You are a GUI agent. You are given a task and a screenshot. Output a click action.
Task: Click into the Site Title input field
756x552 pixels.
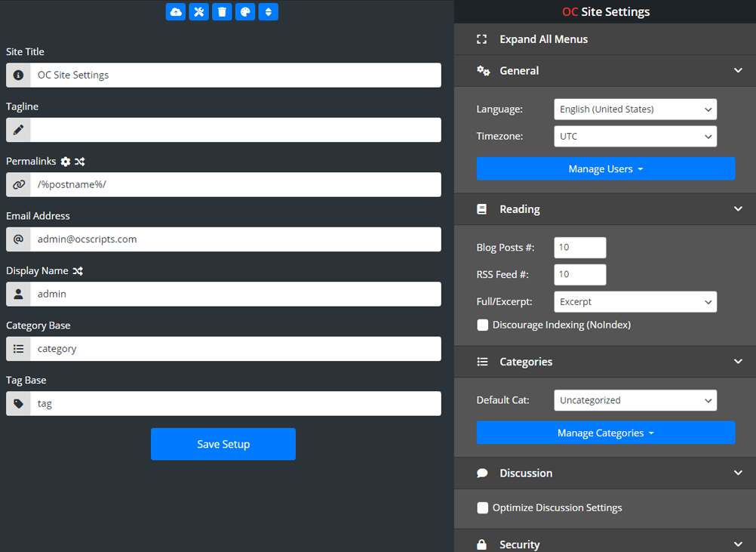click(235, 76)
